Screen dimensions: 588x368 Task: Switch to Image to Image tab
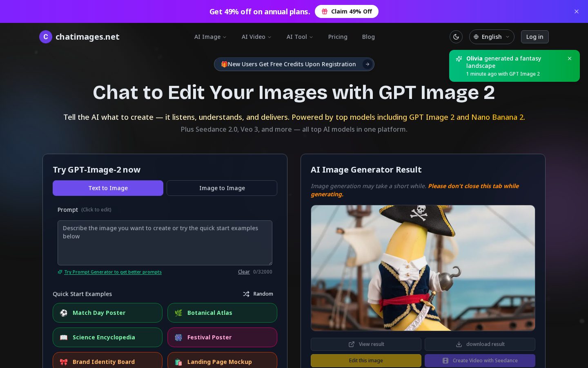pyautogui.click(x=222, y=188)
